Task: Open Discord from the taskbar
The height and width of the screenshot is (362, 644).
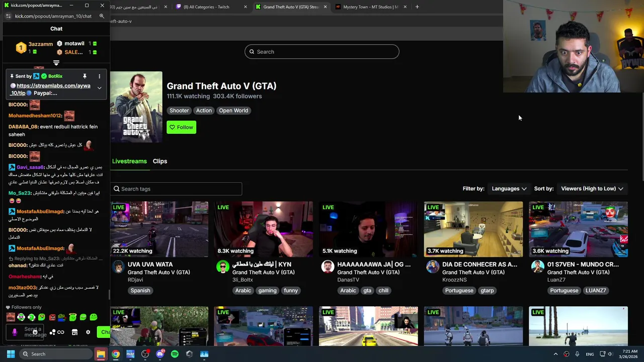Action: point(160,354)
